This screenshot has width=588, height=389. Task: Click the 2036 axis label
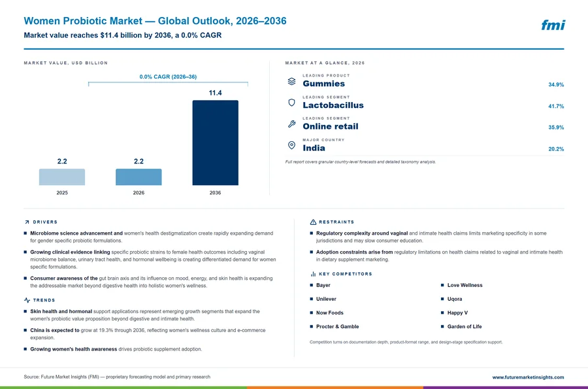[x=215, y=193]
